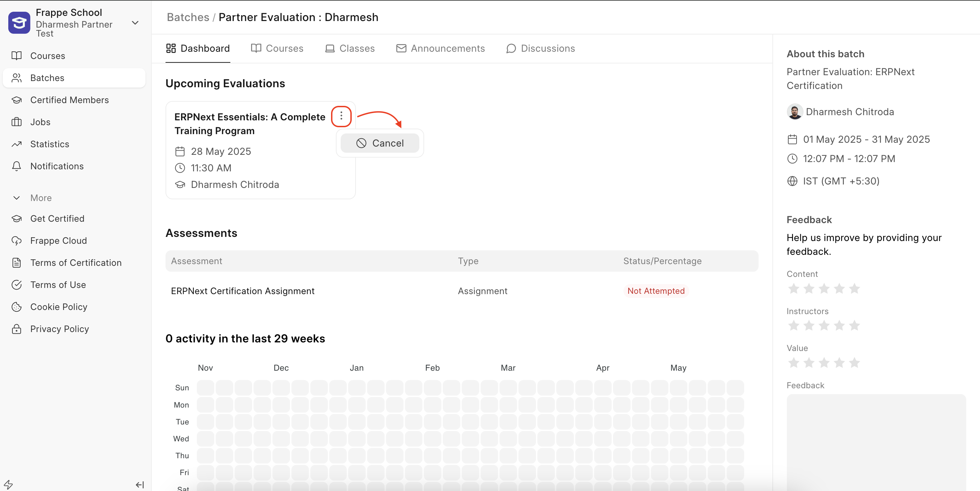Open the Frappe School workspace dropdown chevron
The image size is (980, 491).
(135, 23)
